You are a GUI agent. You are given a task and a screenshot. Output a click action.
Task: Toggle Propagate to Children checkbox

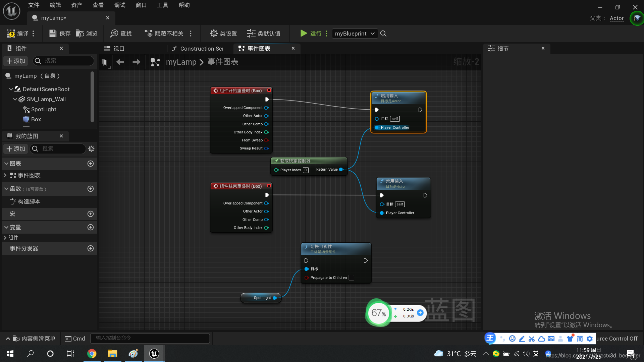point(351,278)
